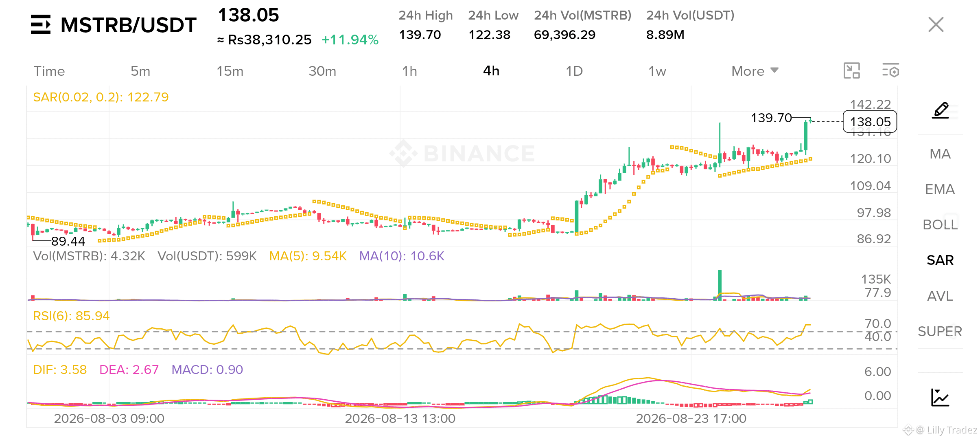Enable the SUPER indicator

pos(940,331)
